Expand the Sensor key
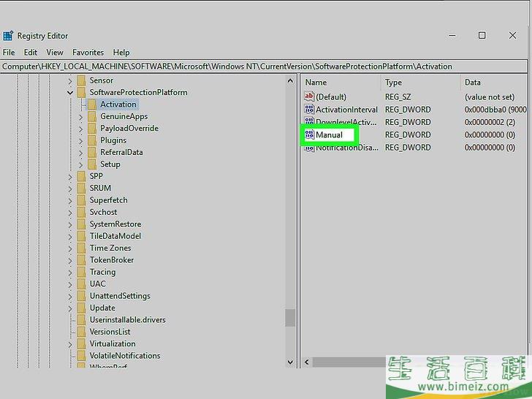532x399 pixels. 70,80
